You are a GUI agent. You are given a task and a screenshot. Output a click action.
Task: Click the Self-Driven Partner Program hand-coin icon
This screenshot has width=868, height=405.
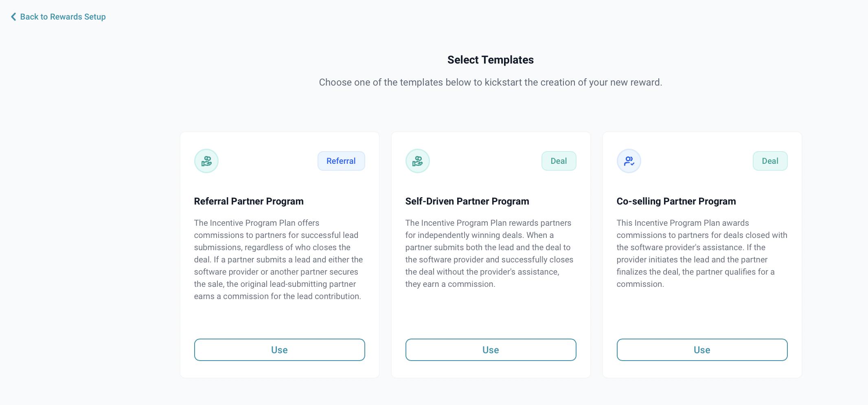[418, 161]
